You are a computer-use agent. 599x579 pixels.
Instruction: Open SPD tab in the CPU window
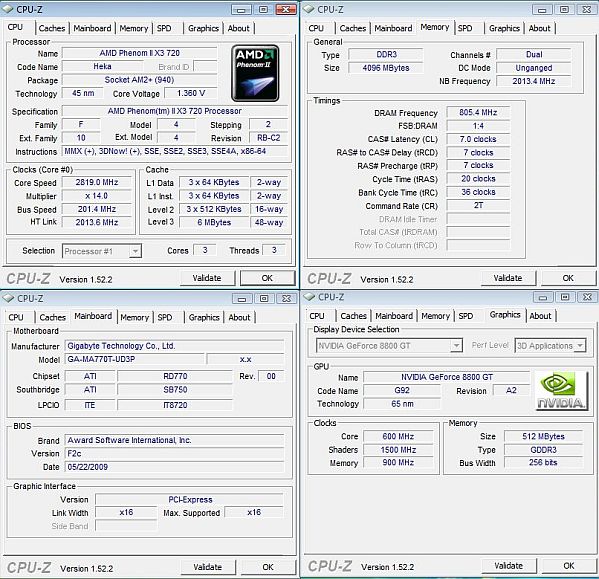[x=164, y=28]
